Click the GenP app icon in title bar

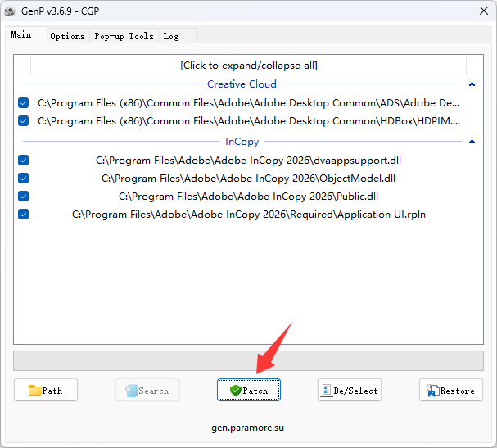pos(10,11)
